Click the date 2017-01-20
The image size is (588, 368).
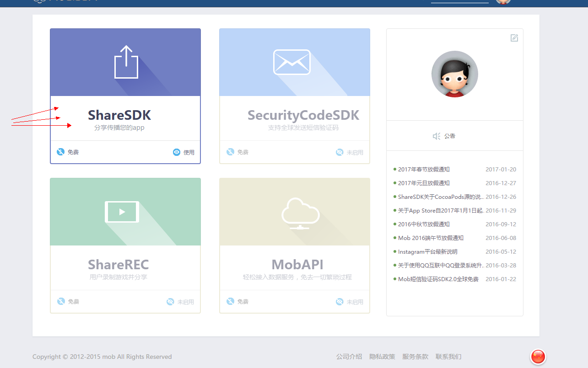pyautogui.click(x=501, y=170)
